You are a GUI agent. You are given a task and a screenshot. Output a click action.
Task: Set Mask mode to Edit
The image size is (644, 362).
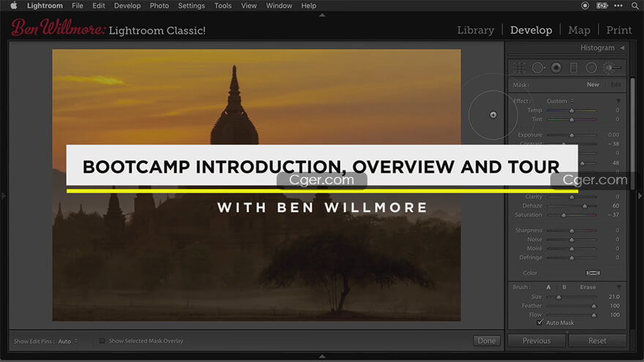pyautogui.click(x=615, y=85)
